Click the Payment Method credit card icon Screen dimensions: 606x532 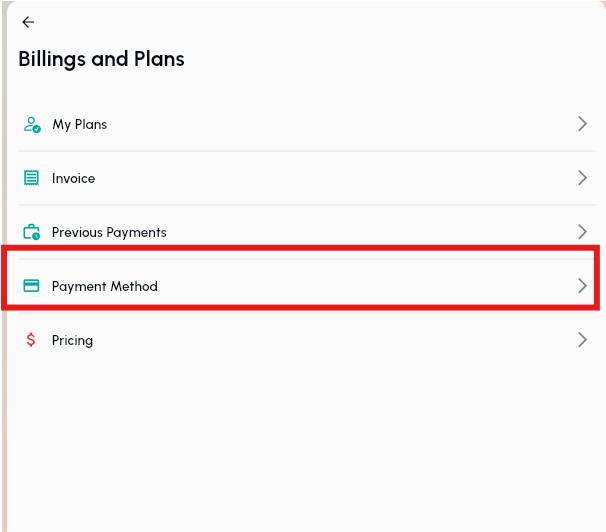(31, 286)
